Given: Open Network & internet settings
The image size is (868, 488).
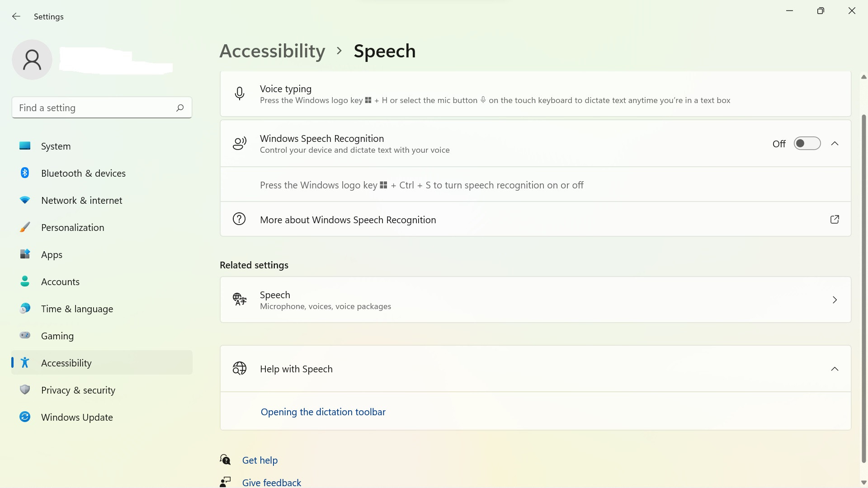Looking at the screenshot, I should (102, 200).
